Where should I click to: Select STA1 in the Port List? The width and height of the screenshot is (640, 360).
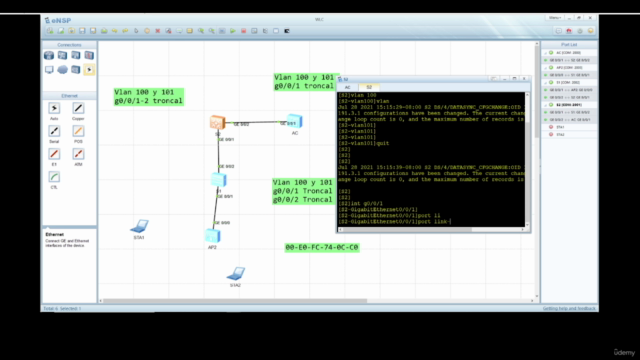coord(560,127)
